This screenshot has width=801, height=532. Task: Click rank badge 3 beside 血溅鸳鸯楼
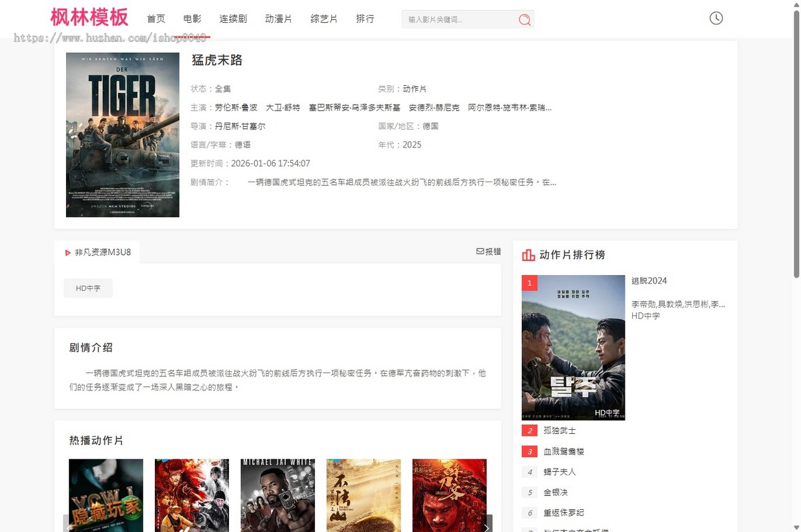tap(529, 452)
